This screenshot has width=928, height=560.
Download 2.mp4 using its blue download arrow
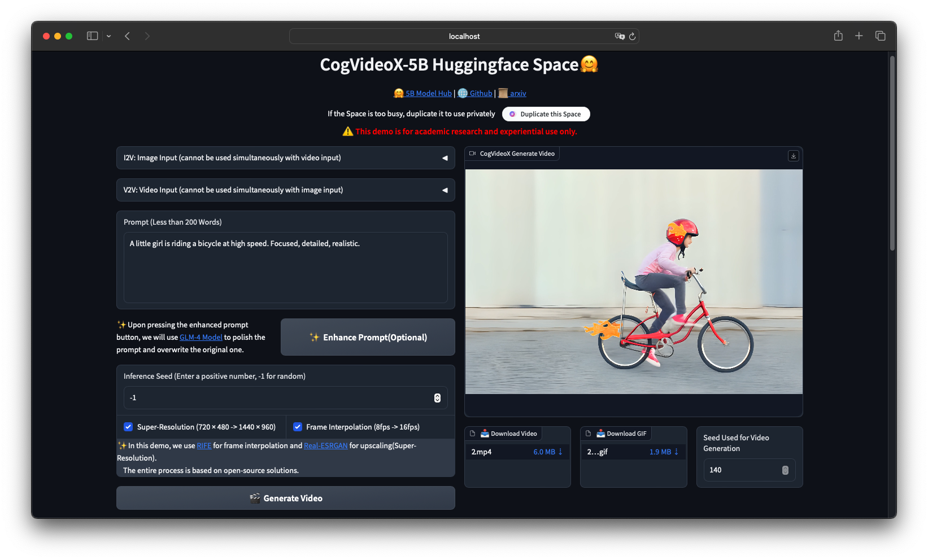click(x=560, y=452)
